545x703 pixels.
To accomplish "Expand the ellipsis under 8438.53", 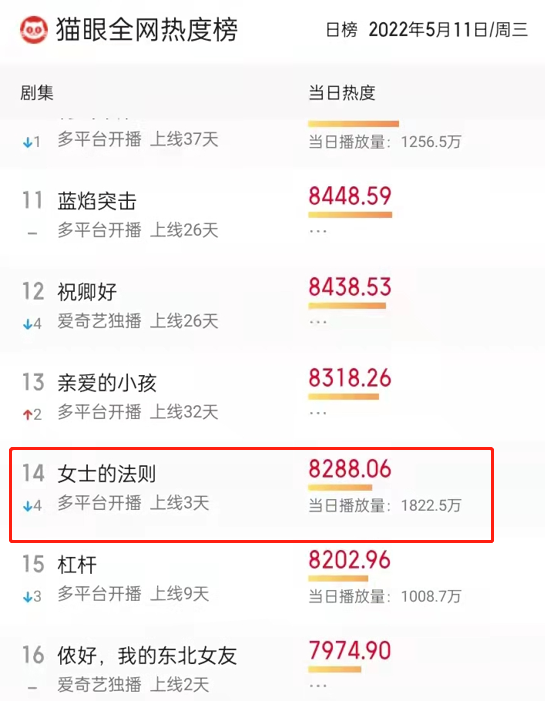I will point(318,322).
